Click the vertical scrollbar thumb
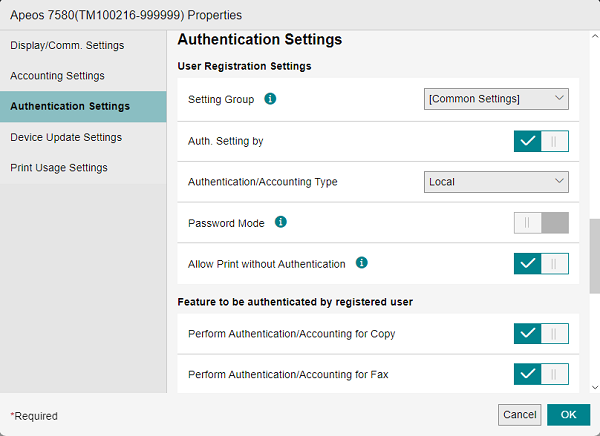600x436 pixels. (595, 256)
